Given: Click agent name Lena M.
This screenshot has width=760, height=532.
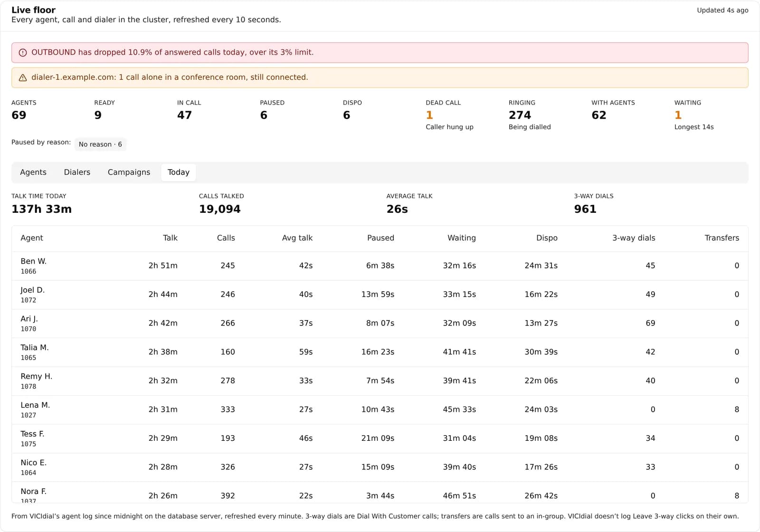Looking at the screenshot, I should click(x=35, y=405).
